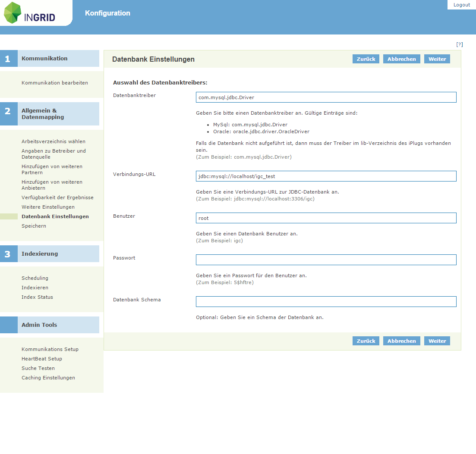Viewport: 476px width, 454px height.
Task: Open the Speichern step
Action: [34, 225]
